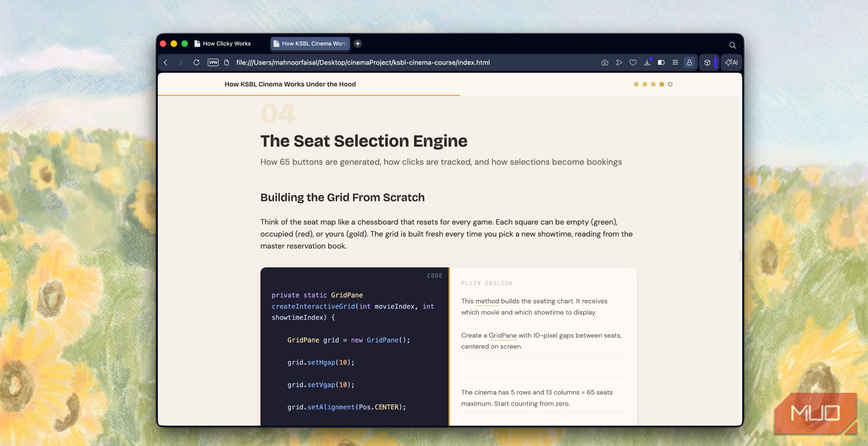This screenshot has width=868, height=446.
Task: Click the CODE label on the code panel
Action: pyautogui.click(x=435, y=276)
